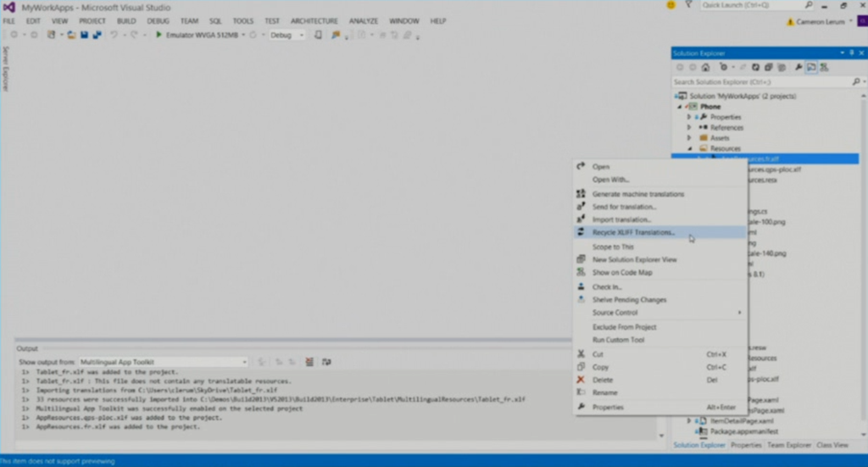Collapse the Resources folder node
The width and height of the screenshot is (868, 467).
click(690, 149)
